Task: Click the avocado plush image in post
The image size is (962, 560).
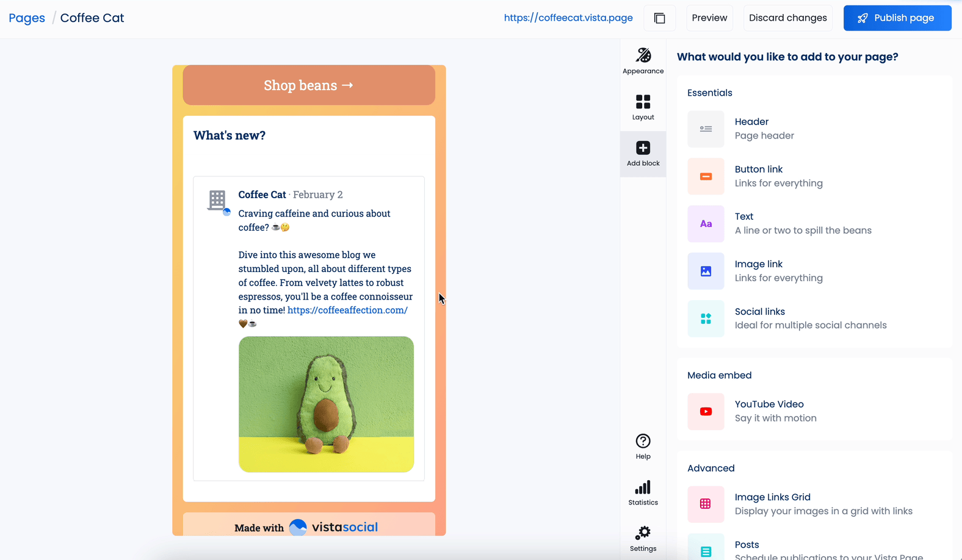Action: click(326, 404)
